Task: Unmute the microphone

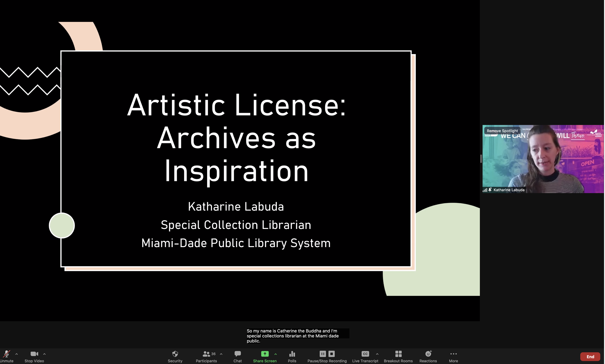Action: pyautogui.click(x=6, y=354)
